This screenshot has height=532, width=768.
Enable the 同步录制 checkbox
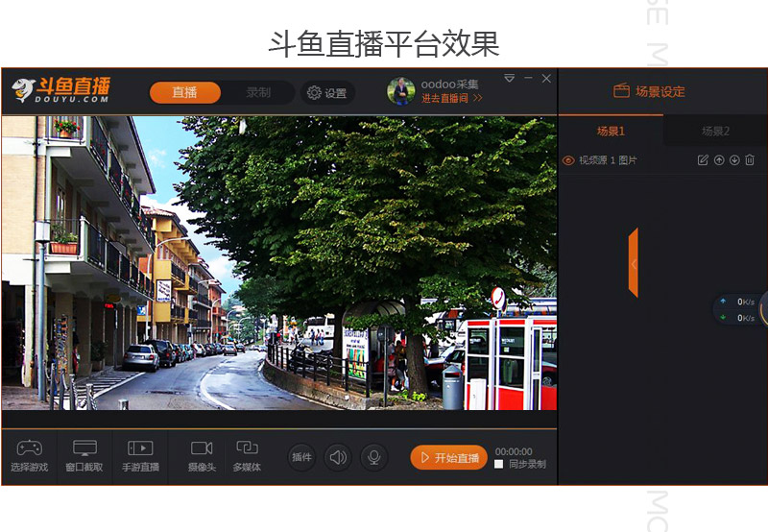tap(498, 464)
